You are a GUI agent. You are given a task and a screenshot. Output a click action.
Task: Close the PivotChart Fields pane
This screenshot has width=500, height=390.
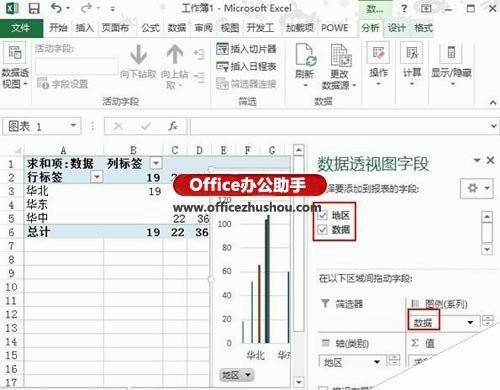tap(490, 160)
